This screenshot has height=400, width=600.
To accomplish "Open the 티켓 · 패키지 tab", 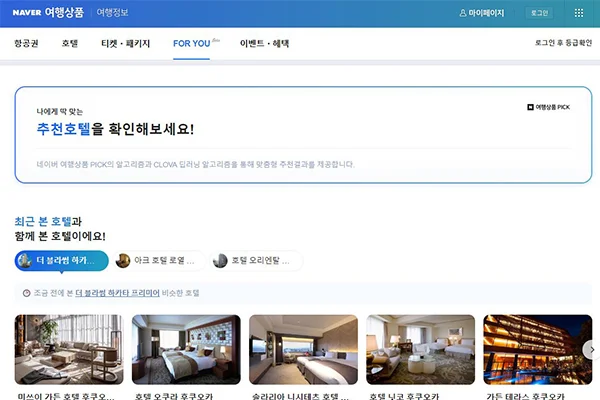I will [x=126, y=44].
